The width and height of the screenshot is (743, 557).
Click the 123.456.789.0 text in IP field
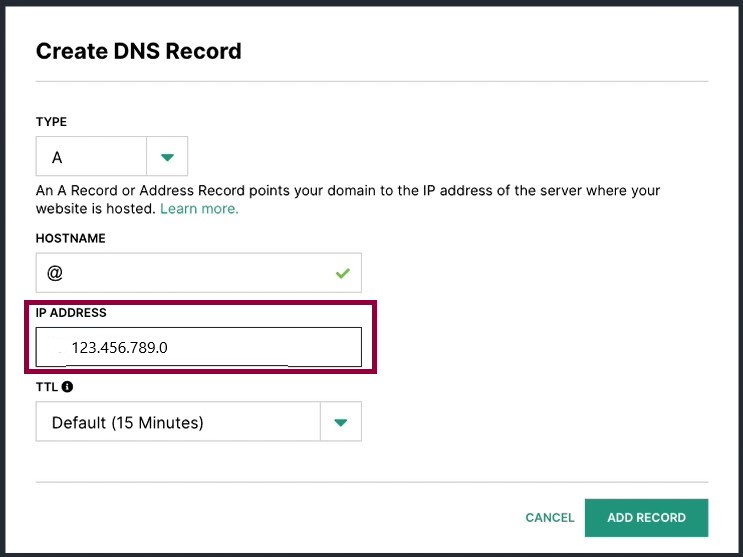119,348
